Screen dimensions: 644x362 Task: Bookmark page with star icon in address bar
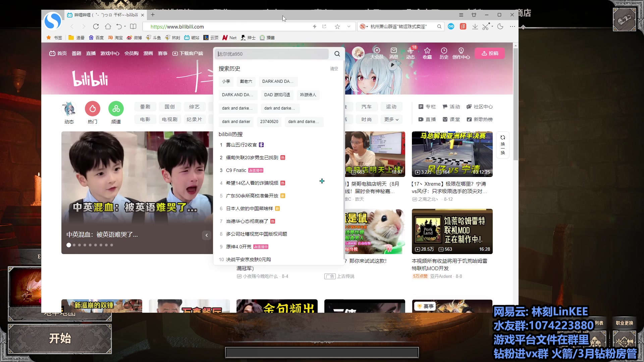[337, 26]
